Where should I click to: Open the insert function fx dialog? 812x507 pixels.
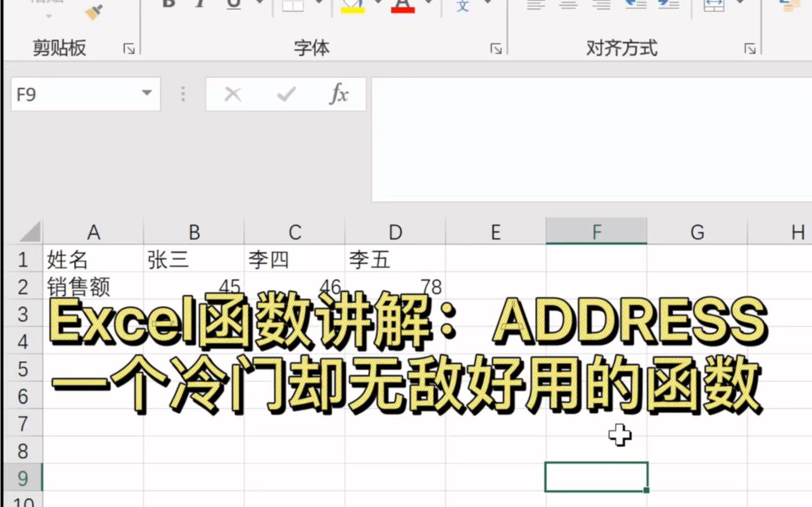coord(339,94)
